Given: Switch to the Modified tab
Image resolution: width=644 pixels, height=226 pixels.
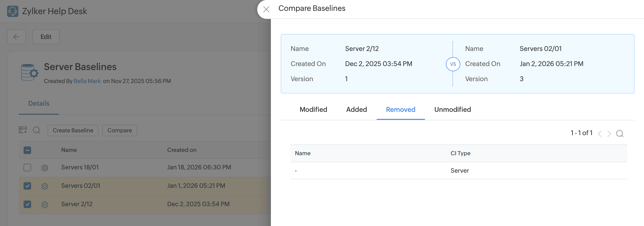Looking at the screenshot, I should (x=313, y=109).
